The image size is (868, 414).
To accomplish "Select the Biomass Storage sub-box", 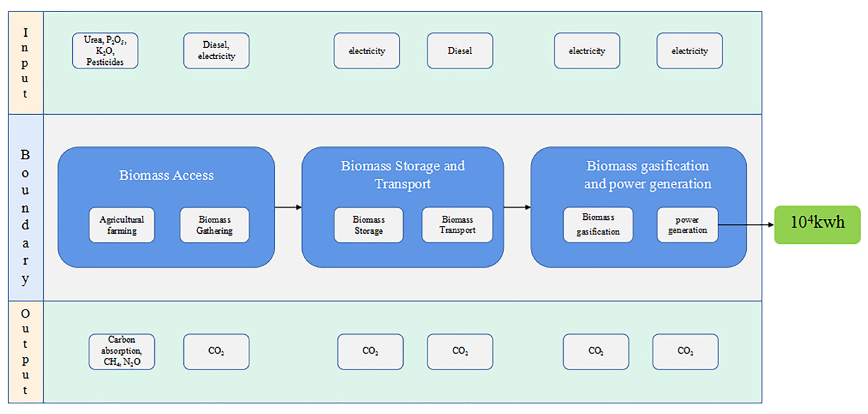I will [368, 225].
